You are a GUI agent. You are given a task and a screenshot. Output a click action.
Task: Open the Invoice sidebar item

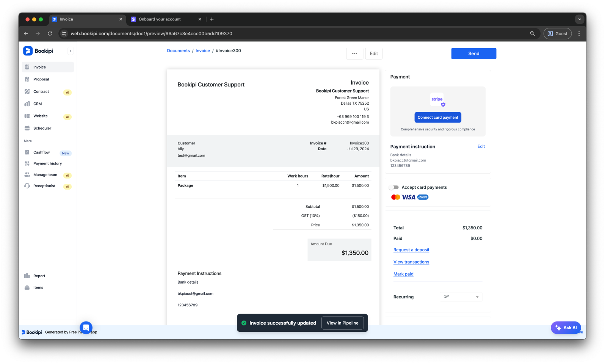pyautogui.click(x=48, y=67)
